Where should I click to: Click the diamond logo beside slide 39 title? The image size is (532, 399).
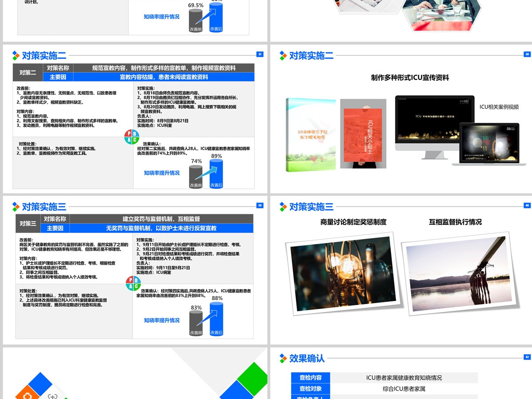point(16,207)
